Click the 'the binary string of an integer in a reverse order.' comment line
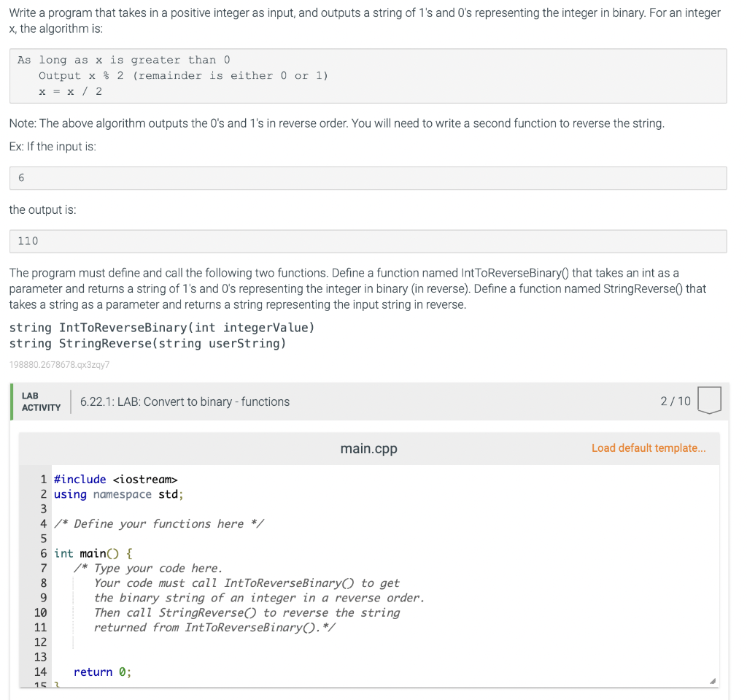The width and height of the screenshot is (747, 700). pos(259,598)
